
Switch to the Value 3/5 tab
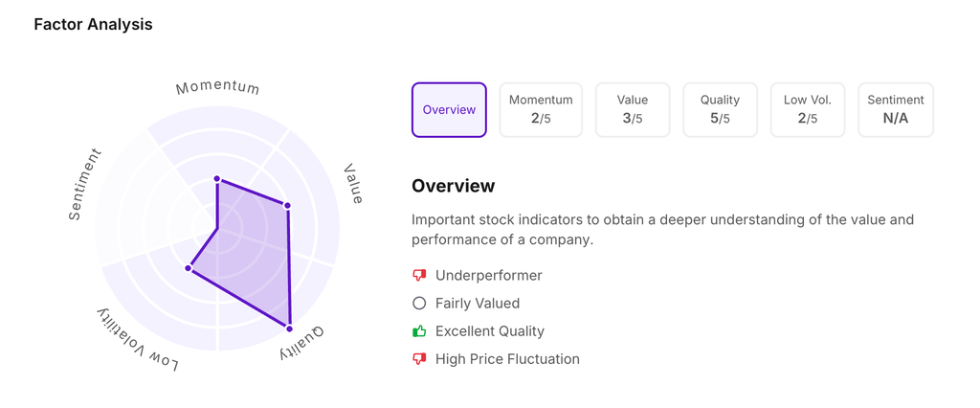632,110
